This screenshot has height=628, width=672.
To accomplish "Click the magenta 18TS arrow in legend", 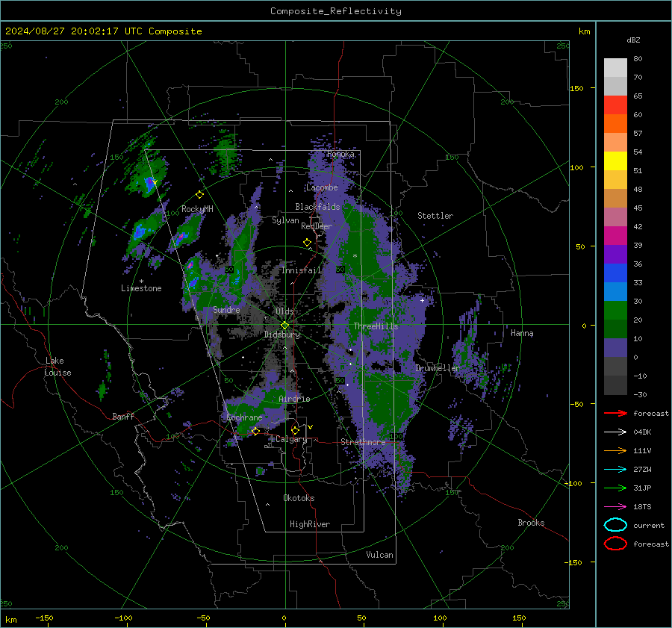I will pyautogui.click(x=615, y=507).
